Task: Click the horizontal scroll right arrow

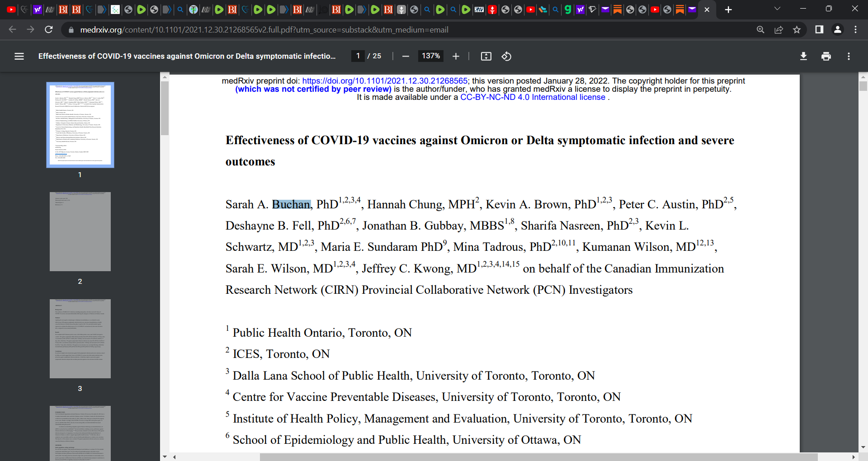Action: [x=854, y=457]
